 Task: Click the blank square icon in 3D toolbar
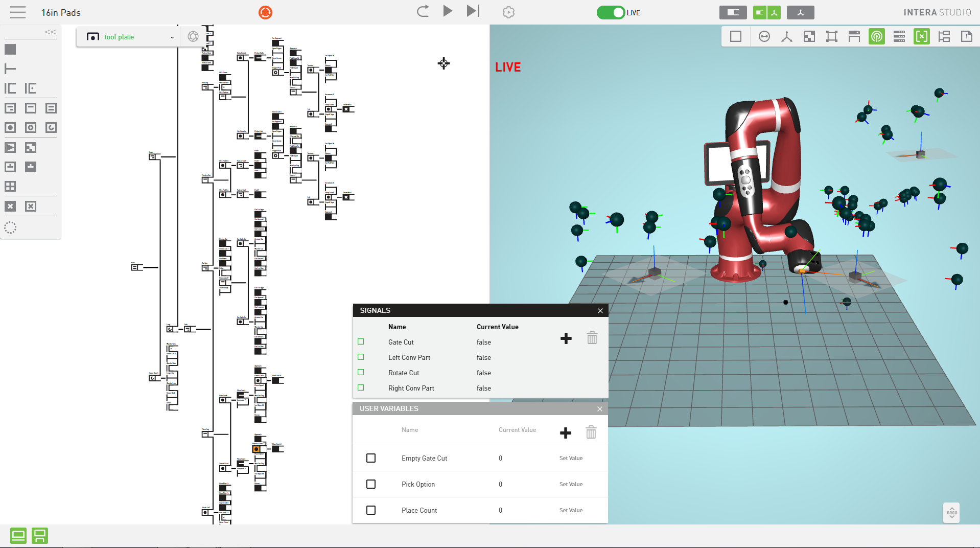point(736,36)
